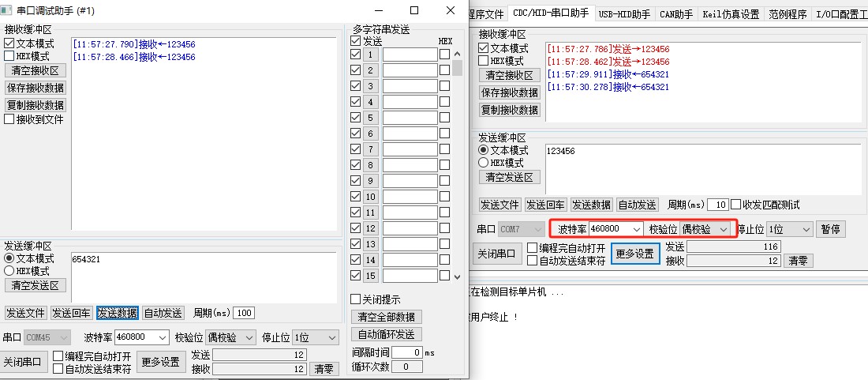Open 更多设置 in right panel

coord(635,254)
